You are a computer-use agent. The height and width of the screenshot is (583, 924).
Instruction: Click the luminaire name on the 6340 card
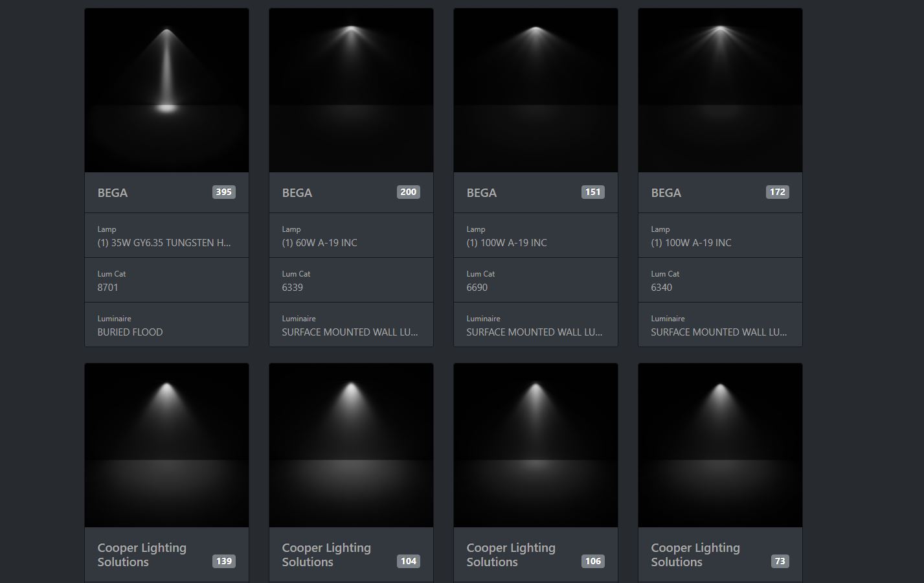coord(719,332)
